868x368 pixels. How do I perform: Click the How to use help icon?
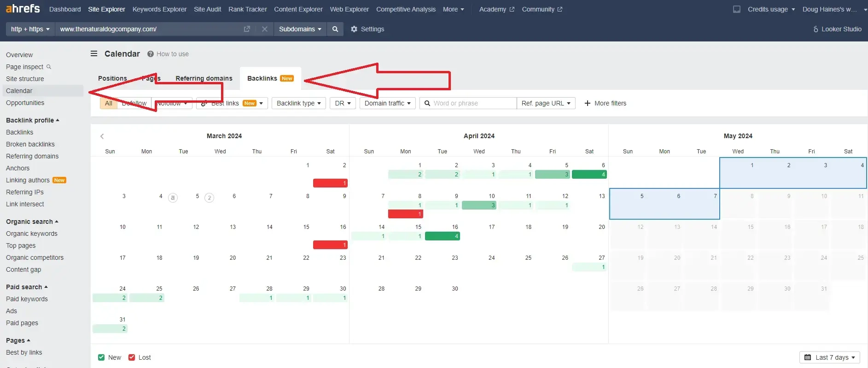151,54
